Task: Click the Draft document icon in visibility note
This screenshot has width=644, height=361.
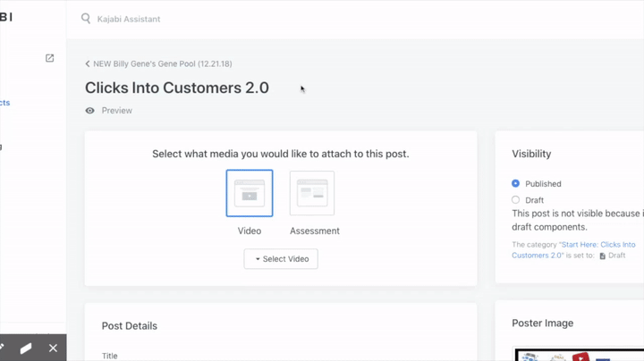Action: tap(602, 256)
